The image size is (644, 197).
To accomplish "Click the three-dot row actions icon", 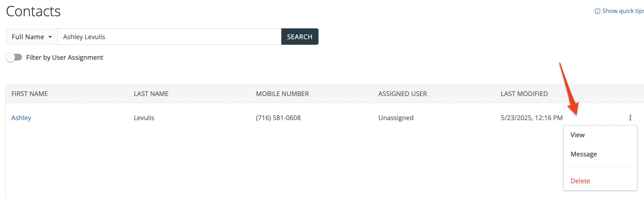I will tap(630, 118).
